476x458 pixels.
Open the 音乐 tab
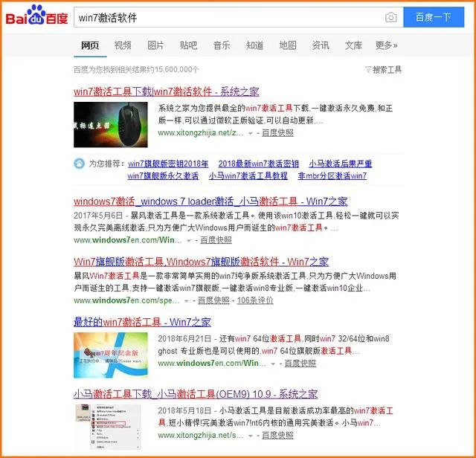[222, 45]
